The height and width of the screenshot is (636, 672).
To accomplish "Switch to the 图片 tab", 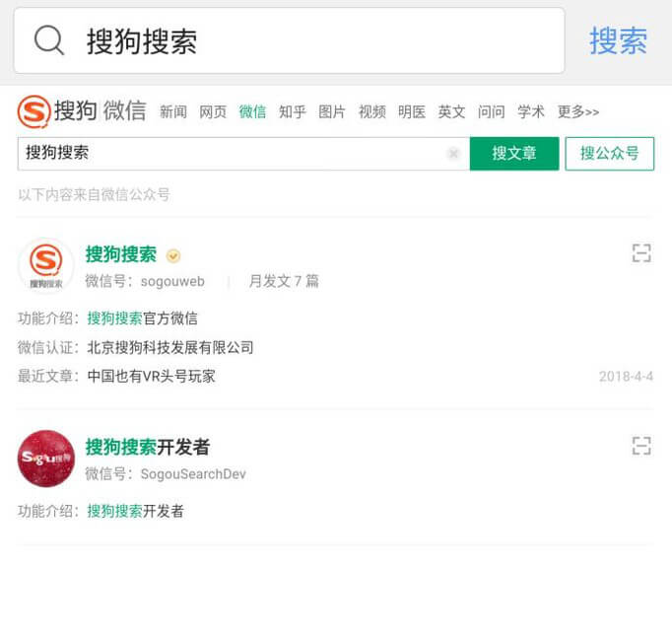I will coord(332,112).
